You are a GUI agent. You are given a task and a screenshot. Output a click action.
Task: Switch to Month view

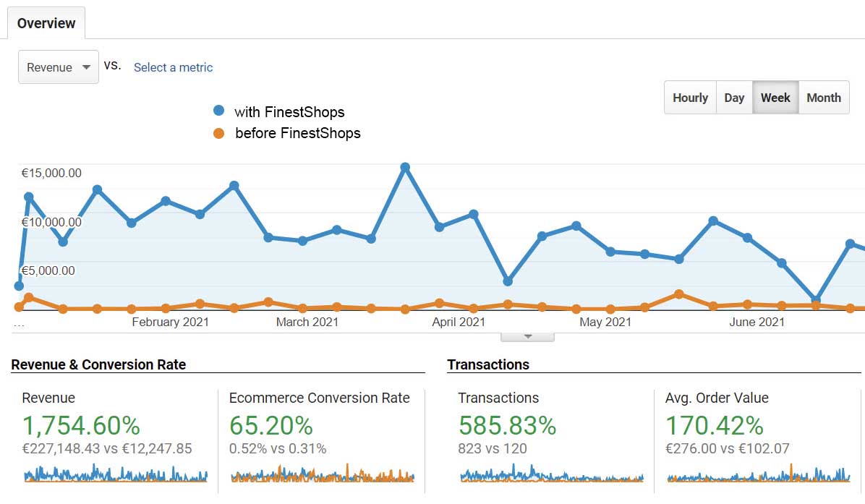tap(824, 97)
